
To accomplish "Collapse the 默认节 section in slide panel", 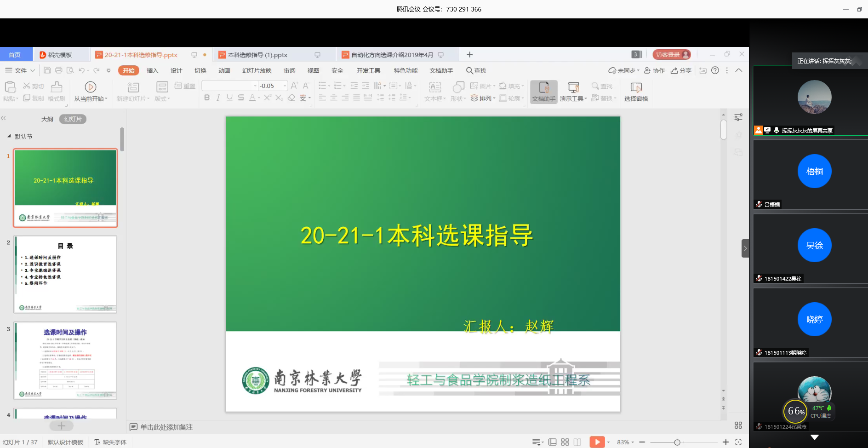I will point(9,136).
